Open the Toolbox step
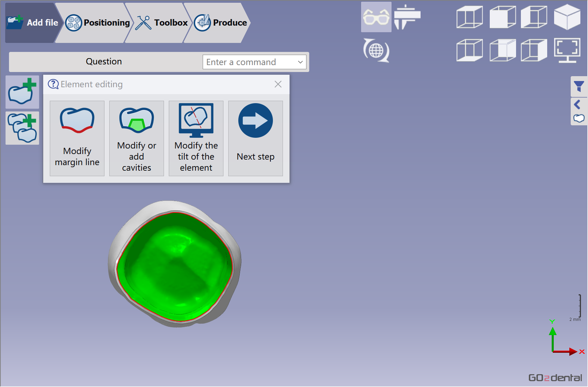This screenshot has width=588, height=387. pyautogui.click(x=161, y=23)
